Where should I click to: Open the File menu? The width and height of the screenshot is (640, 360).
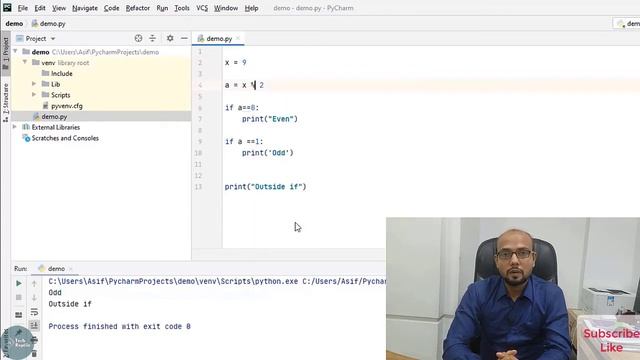click(x=23, y=8)
